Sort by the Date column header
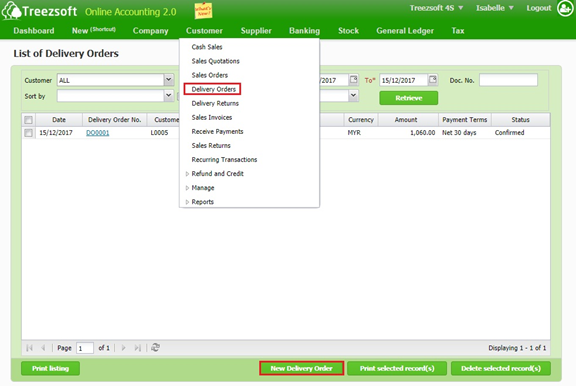576x386 pixels. [x=59, y=120]
